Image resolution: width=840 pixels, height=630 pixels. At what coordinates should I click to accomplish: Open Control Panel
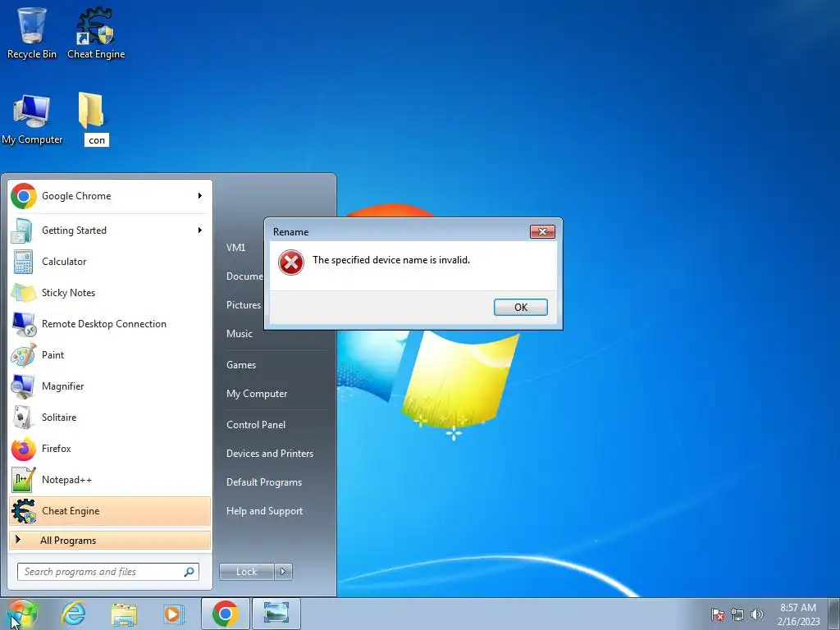click(x=256, y=425)
